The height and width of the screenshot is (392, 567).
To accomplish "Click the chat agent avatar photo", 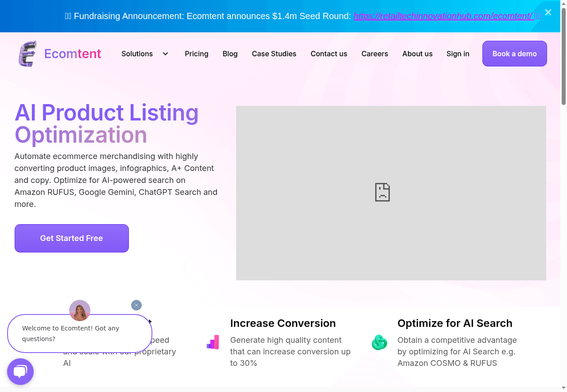I will 80,310.
